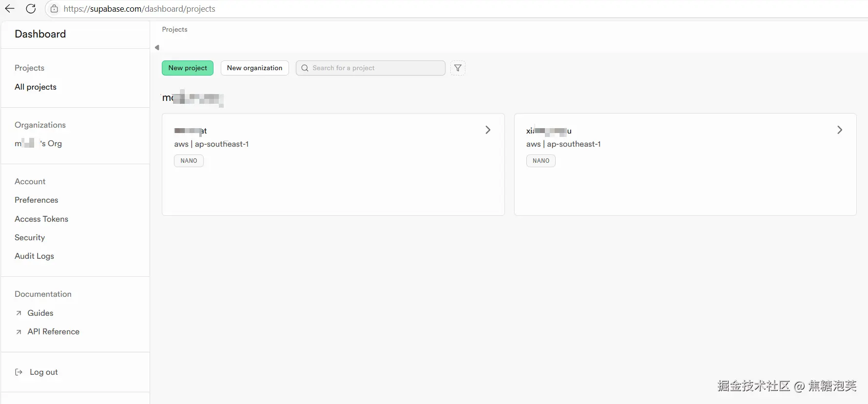Click the Organizations section label
The image size is (868, 404).
click(40, 125)
